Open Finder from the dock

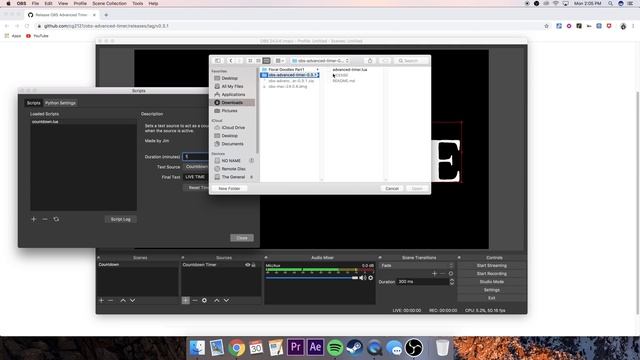(197, 348)
